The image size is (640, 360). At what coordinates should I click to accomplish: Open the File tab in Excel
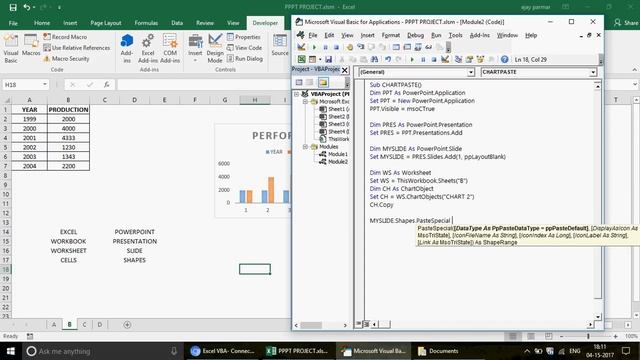tap(13, 23)
